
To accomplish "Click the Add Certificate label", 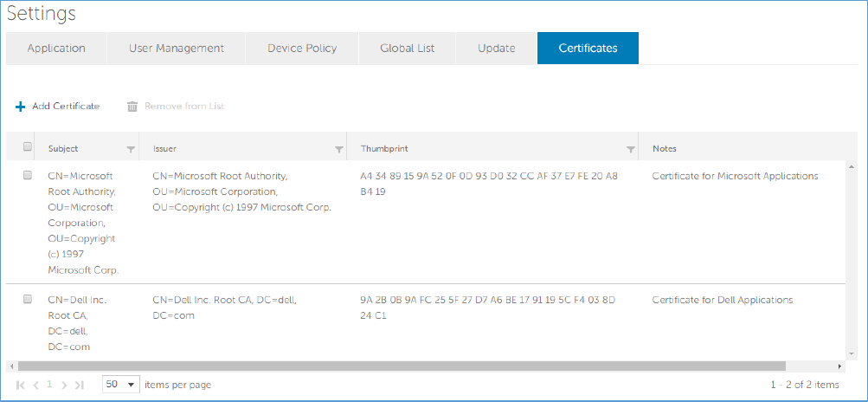I will point(66,106).
